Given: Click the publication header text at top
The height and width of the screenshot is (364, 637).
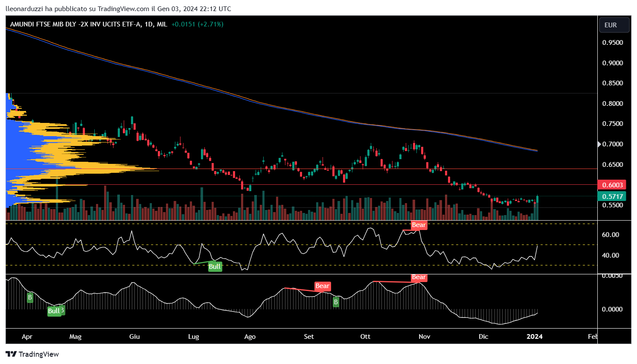Looking at the screenshot, I should click(x=119, y=9).
